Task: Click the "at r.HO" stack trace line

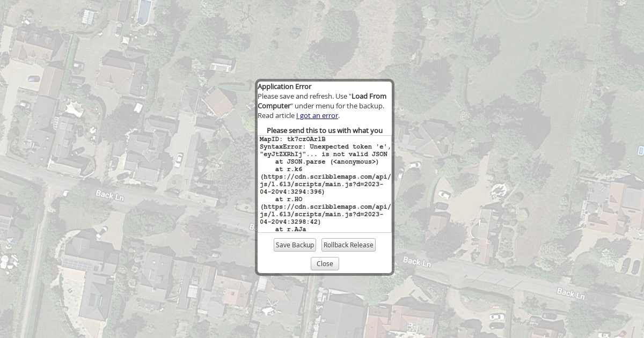Action: [288, 199]
